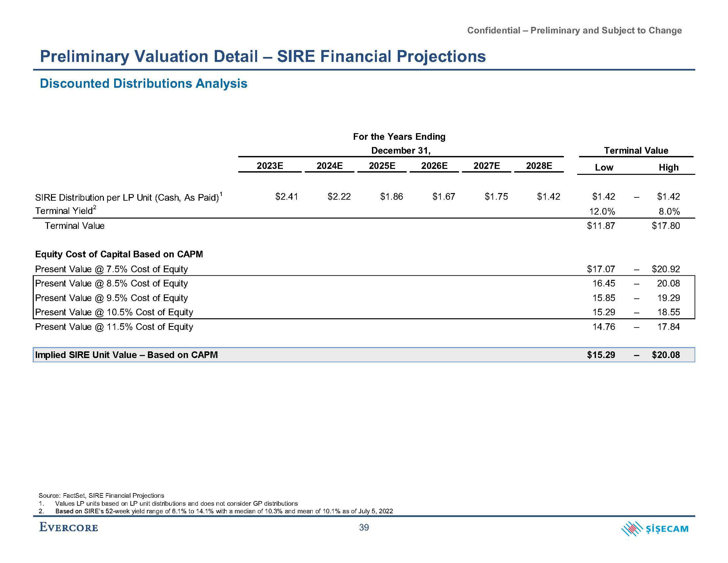This screenshot has height=563, width=728.
Task: Select the $17.80 high terminal value
Action: click(666, 226)
